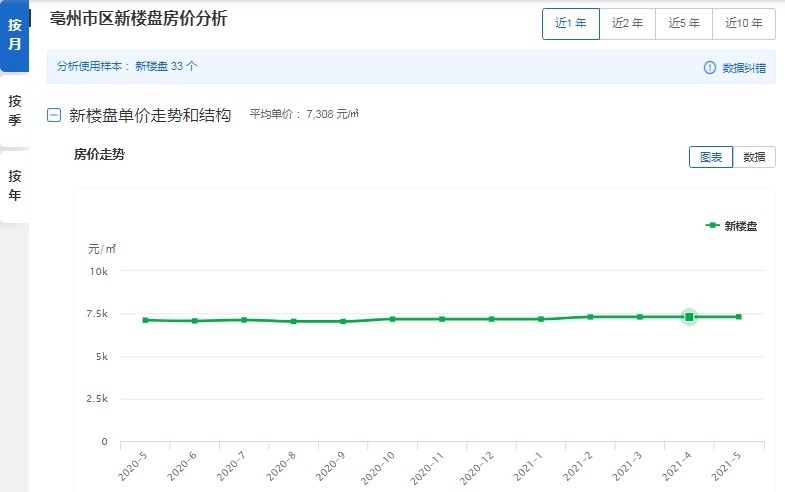Click the 数据纠错 info icon
The width and height of the screenshot is (785, 492).
point(709,68)
